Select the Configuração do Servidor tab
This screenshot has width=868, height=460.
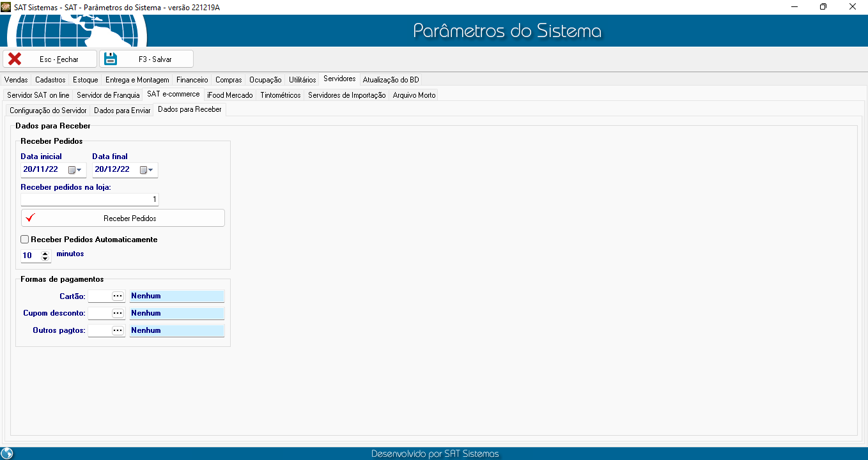(x=48, y=111)
